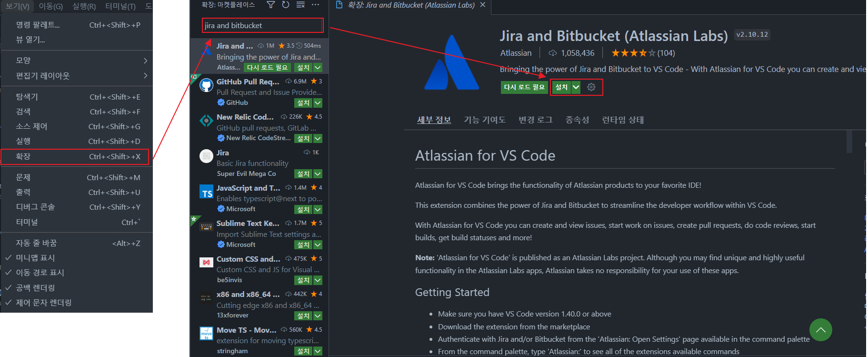Open install dropdown for Custom CSS and JS
The width and height of the screenshot is (868, 357).
click(x=318, y=280)
